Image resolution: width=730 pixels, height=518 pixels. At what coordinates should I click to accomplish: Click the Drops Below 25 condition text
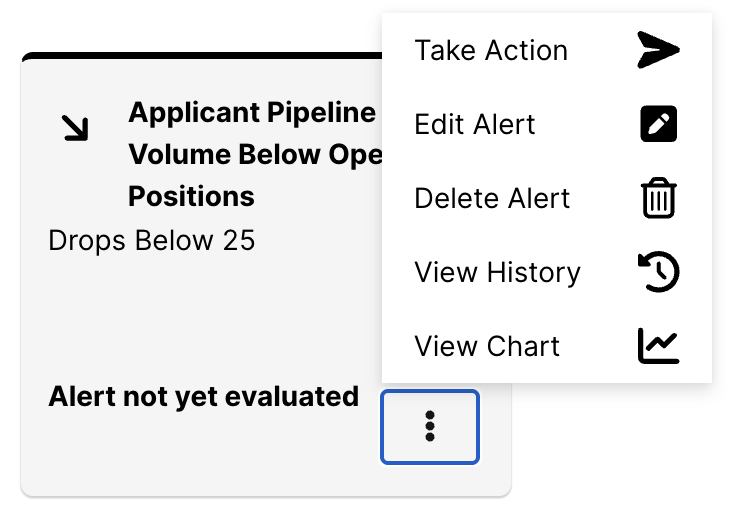pyautogui.click(x=152, y=240)
